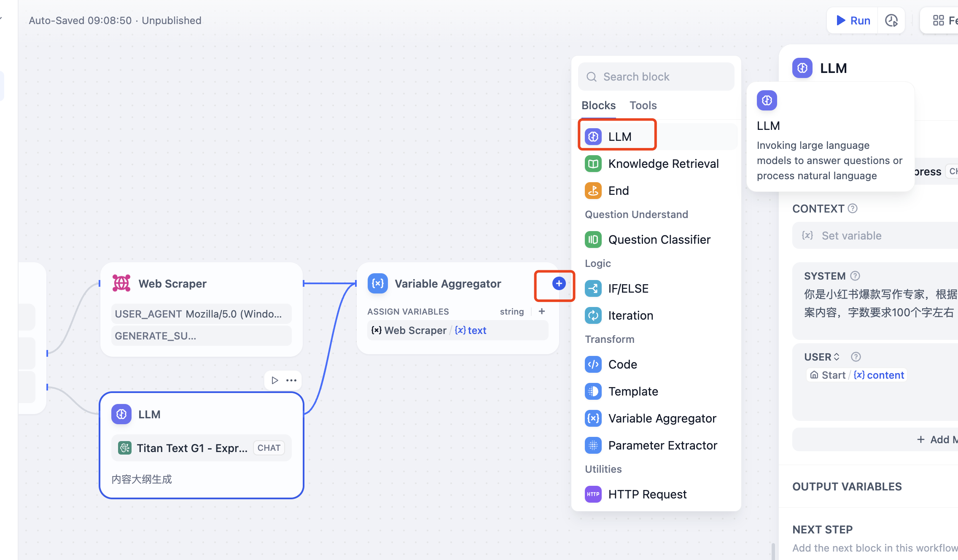Click the LLM node icon on canvas
Viewport: 958px width, 560px height.
pos(121,414)
